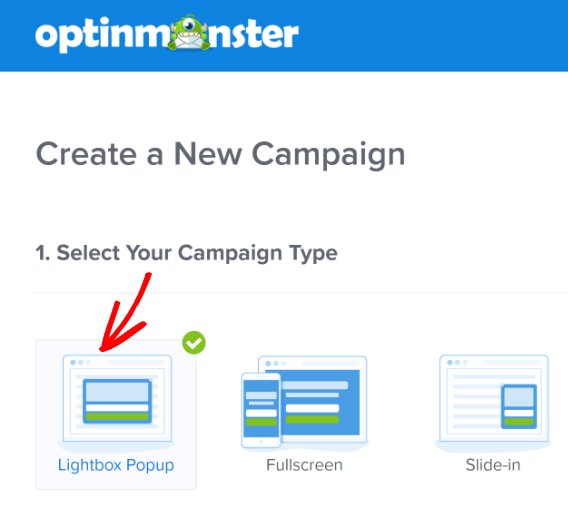
Task: Click the Lightbox Popup label text
Action: (x=116, y=465)
